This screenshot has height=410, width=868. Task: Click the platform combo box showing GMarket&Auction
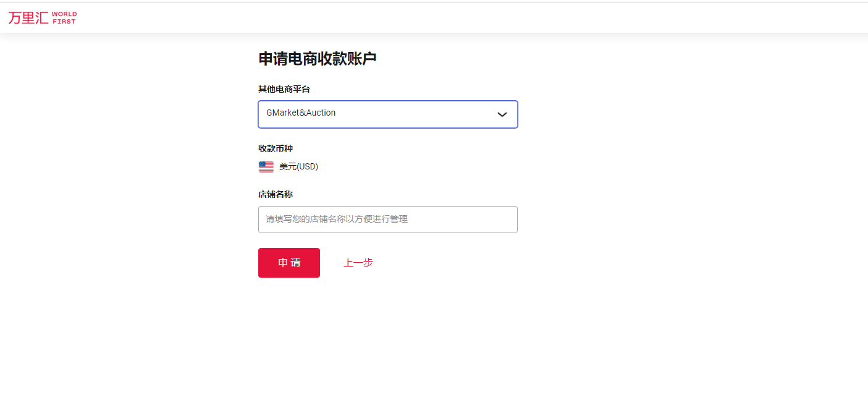tap(387, 114)
